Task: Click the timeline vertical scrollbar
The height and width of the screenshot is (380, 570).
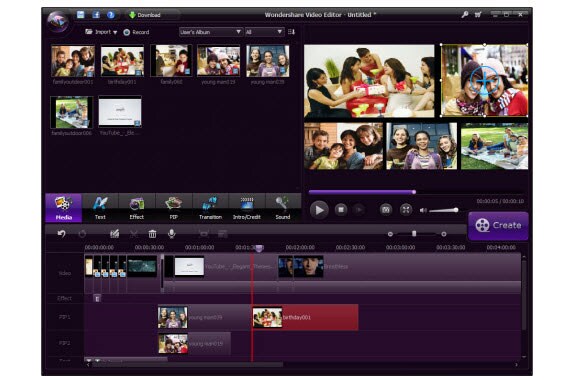Action: click(x=524, y=295)
